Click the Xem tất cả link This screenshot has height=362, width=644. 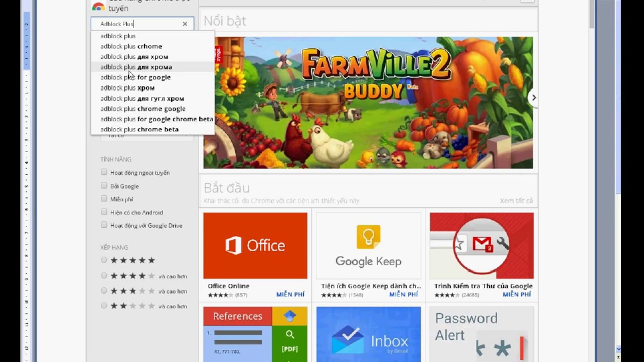point(516,201)
